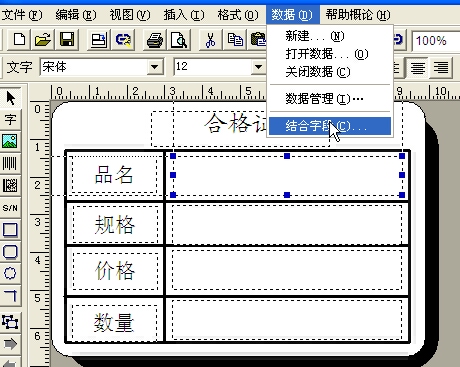Toggle right text alignment button
Screen dimensions: 460x367
(x=441, y=68)
